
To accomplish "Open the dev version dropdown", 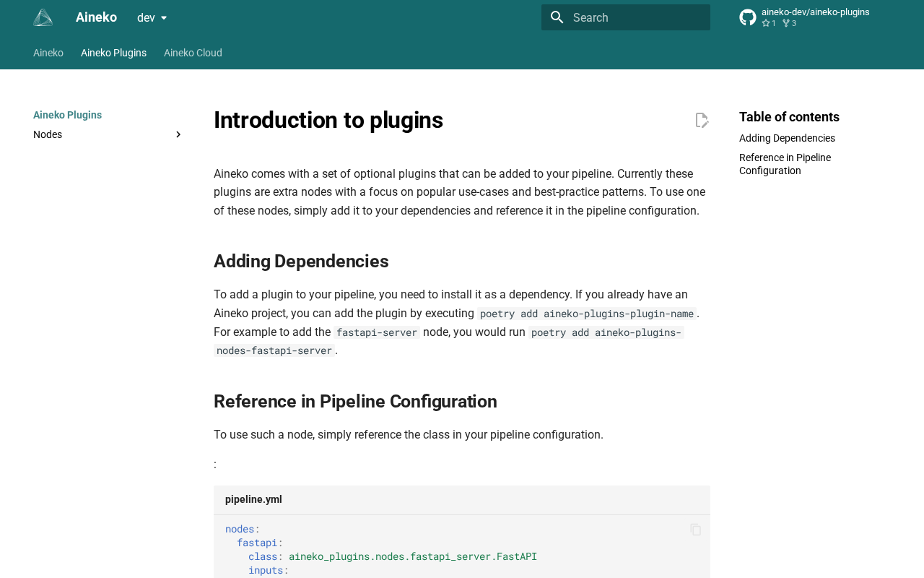I will [152, 17].
